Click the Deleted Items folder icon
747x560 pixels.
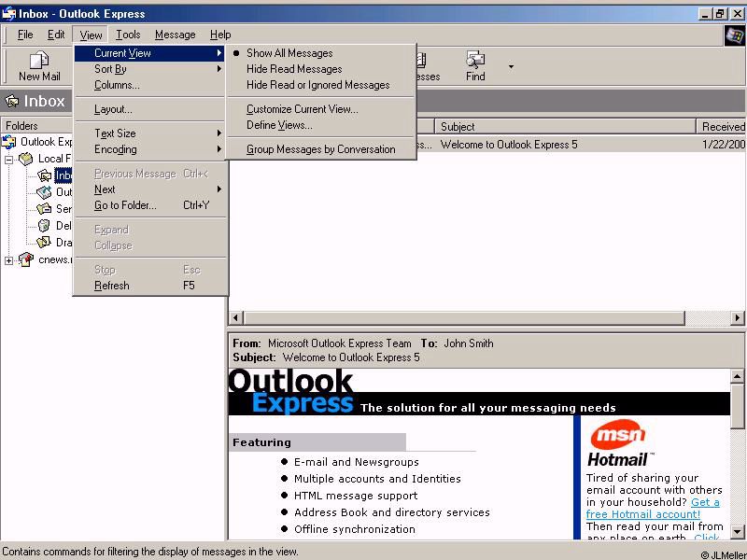pos(44,225)
